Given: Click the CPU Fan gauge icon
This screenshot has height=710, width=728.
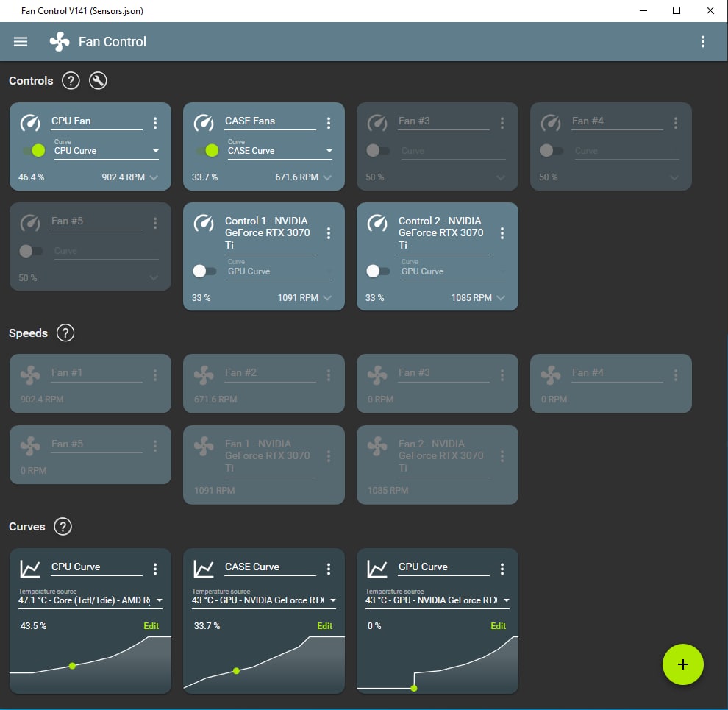Looking at the screenshot, I should [30, 123].
